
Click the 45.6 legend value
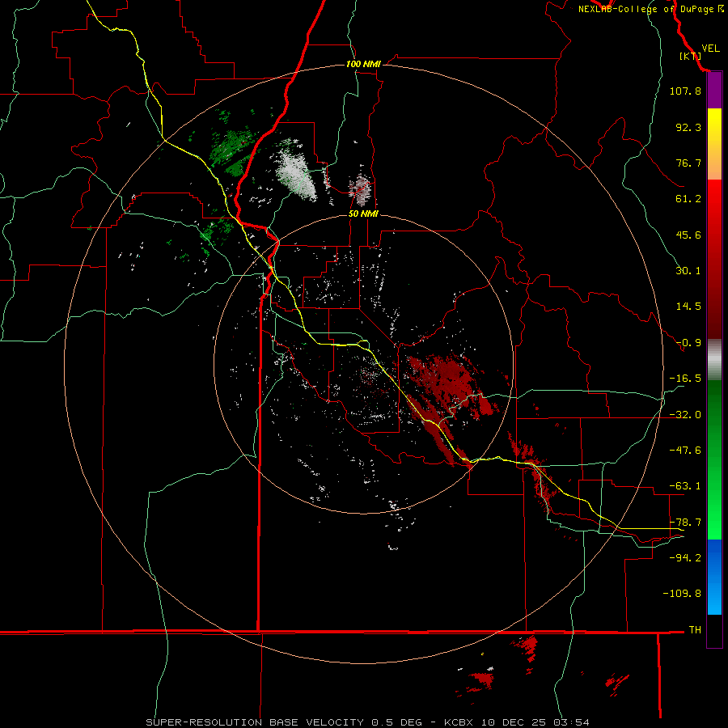tap(688, 235)
